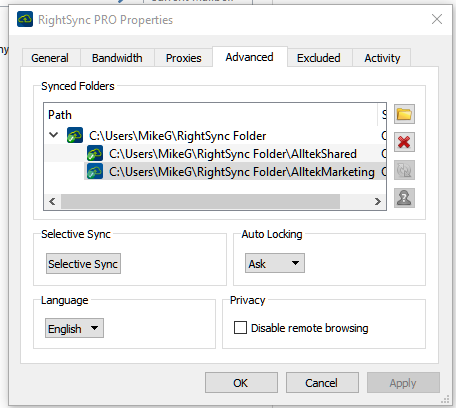Viewport: 456px width, 408px height.
Task: Click the Selective Sync button
Action: click(83, 264)
